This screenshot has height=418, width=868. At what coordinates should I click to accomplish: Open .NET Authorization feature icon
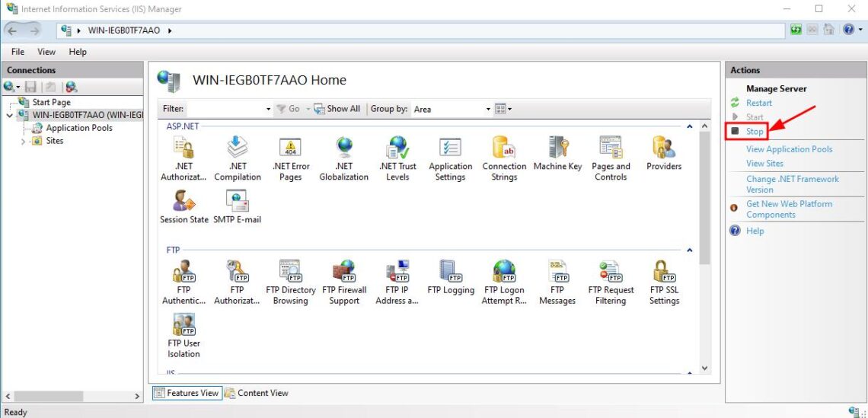click(183, 159)
